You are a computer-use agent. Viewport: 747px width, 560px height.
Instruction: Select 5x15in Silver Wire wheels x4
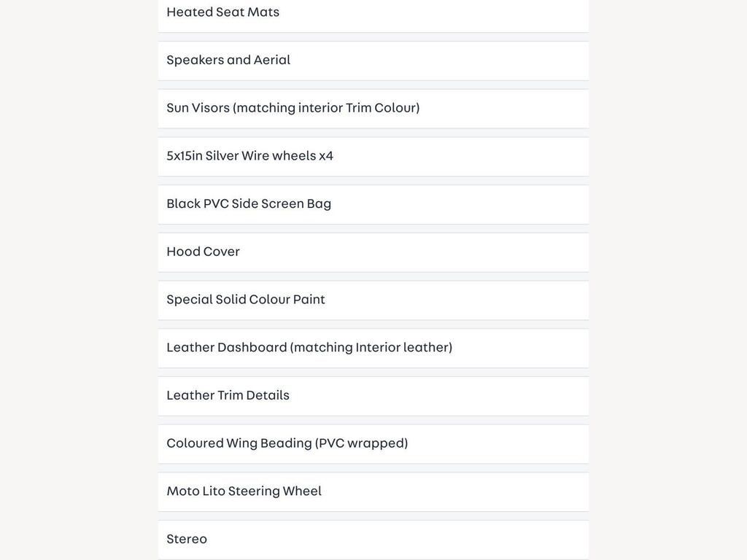(x=373, y=157)
